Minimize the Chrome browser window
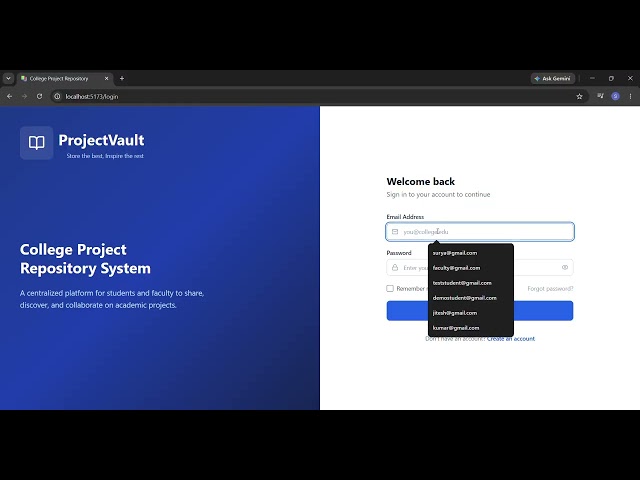The height and width of the screenshot is (480, 640). coord(592,78)
